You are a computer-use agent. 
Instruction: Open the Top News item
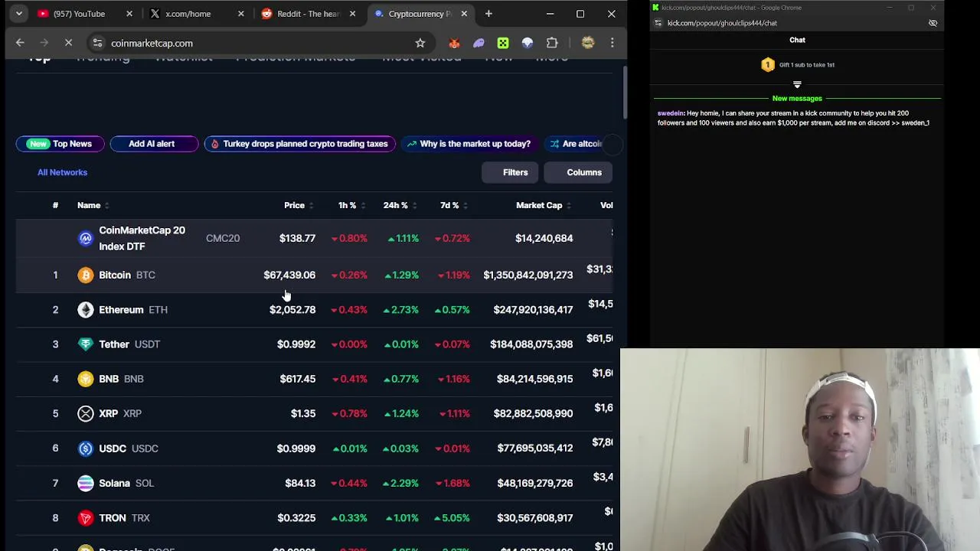[x=60, y=144]
